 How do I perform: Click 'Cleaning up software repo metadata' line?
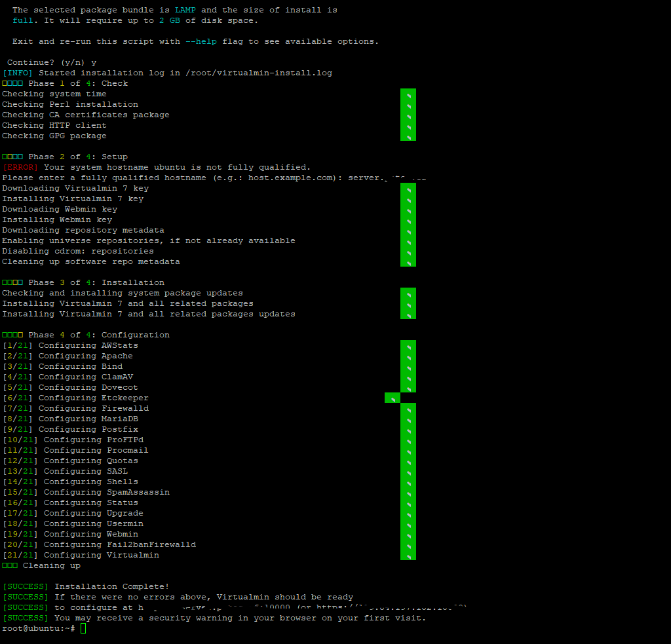tap(91, 261)
